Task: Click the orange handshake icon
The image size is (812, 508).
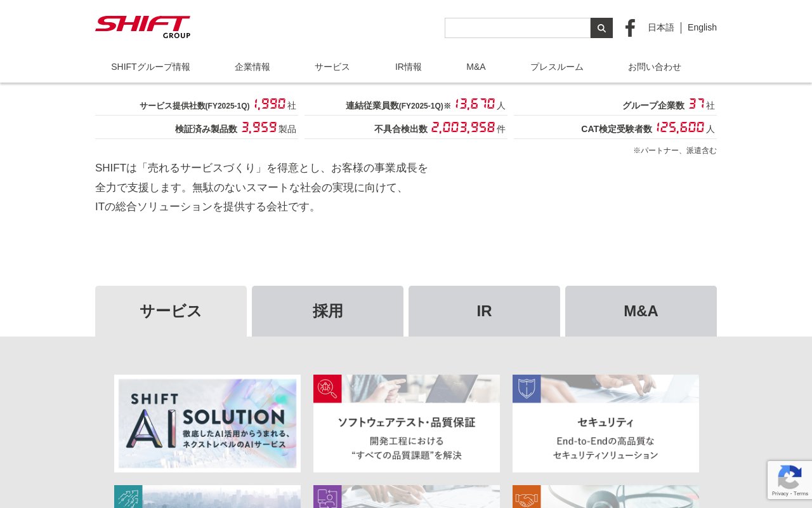Action: click(x=527, y=497)
